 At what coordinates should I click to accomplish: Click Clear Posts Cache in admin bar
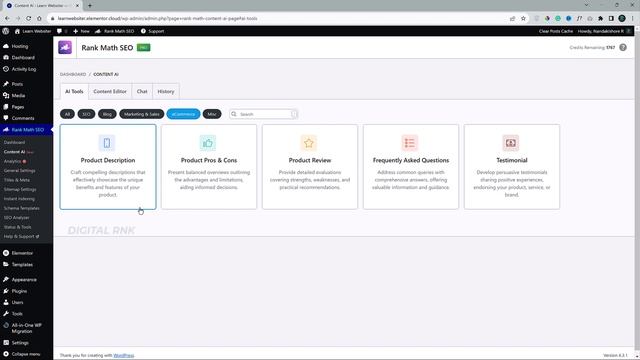tap(556, 31)
